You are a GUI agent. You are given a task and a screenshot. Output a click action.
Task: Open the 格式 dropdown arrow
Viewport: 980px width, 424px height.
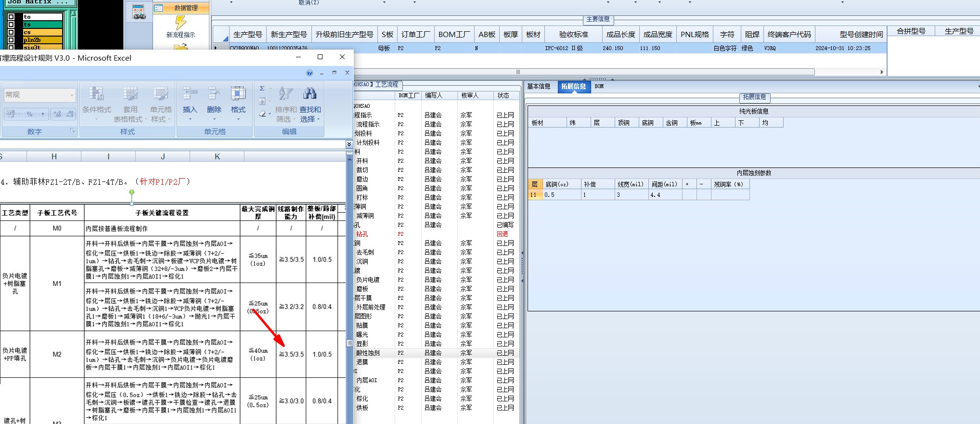pos(238,119)
